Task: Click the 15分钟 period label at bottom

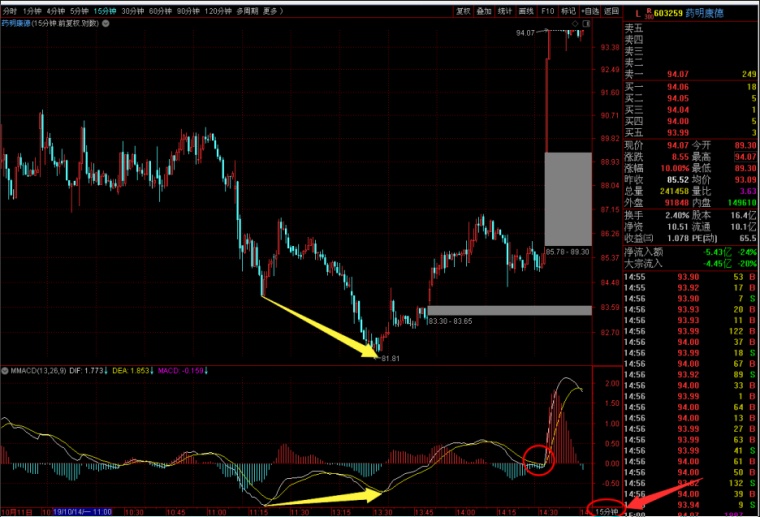Action: (x=606, y=512)
